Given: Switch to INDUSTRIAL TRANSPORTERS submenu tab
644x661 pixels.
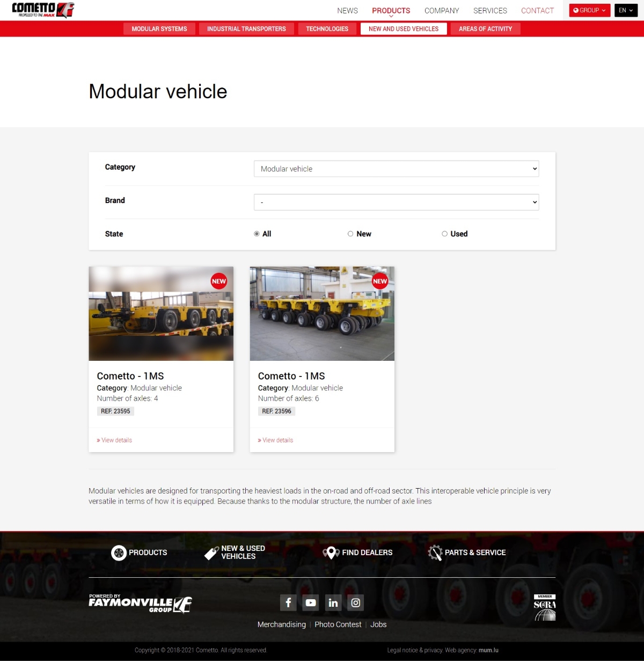Looking at the screenshot, I should coord(246,29).
